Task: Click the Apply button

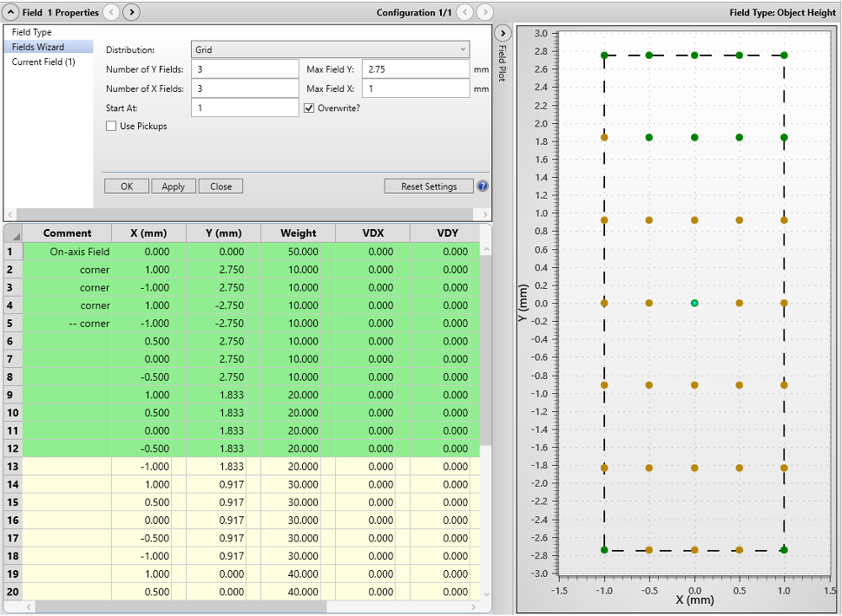Action: [x=173, y=187]
